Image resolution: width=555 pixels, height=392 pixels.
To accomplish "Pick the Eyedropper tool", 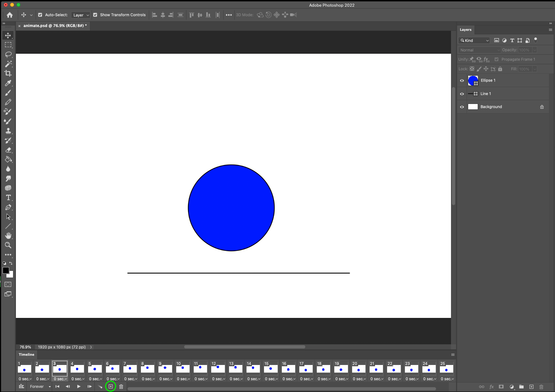I will tap(8, 83).
